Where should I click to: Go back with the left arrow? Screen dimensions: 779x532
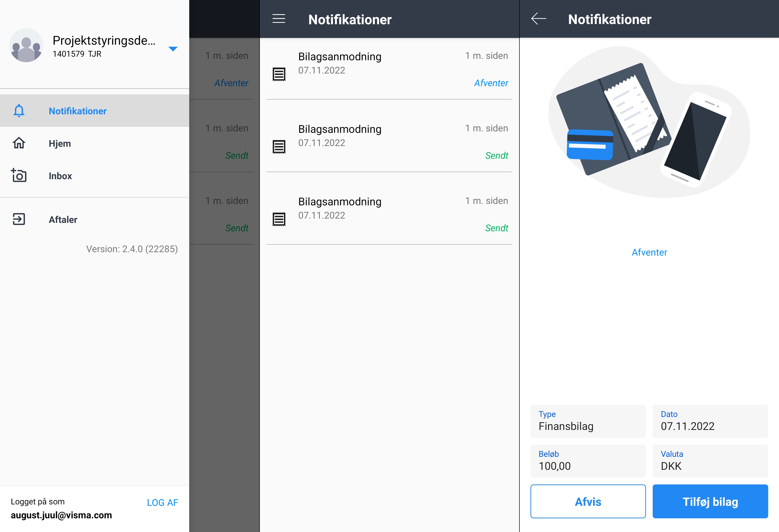539,19
